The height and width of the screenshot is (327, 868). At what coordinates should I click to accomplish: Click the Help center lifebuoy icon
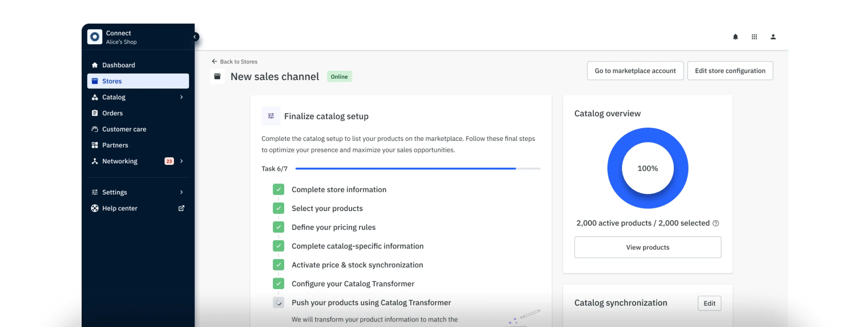coord(95,208)
